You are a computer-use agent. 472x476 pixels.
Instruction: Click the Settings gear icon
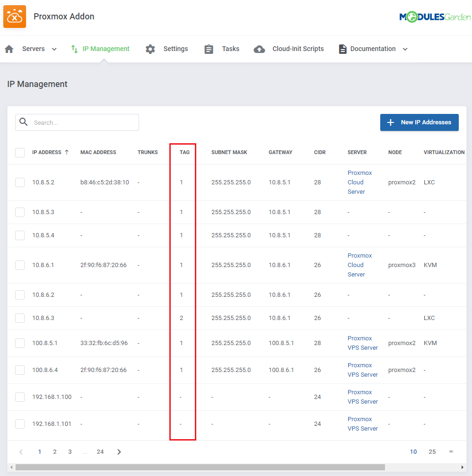coord(150,49)
